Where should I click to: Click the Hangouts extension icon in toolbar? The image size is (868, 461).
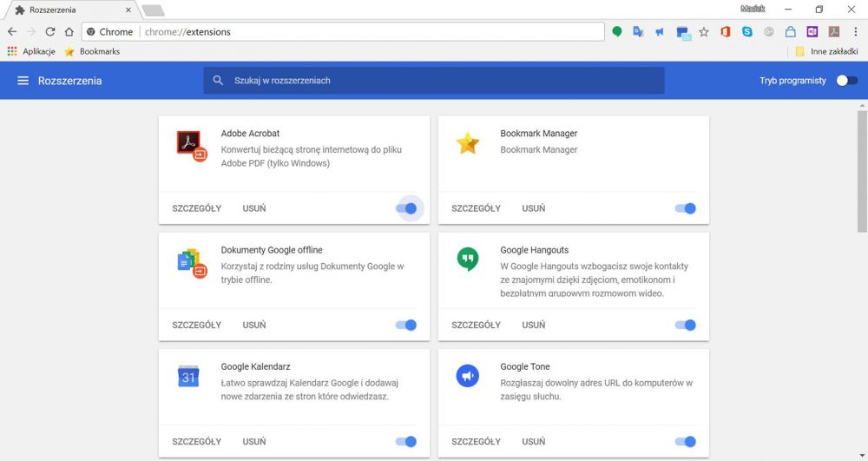pos(616,31)
